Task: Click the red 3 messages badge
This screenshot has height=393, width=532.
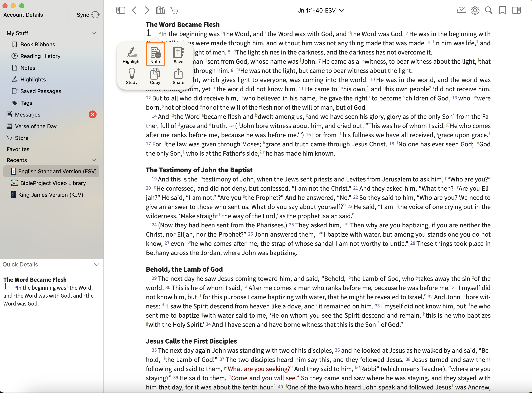Action: [x=92, y=115]
